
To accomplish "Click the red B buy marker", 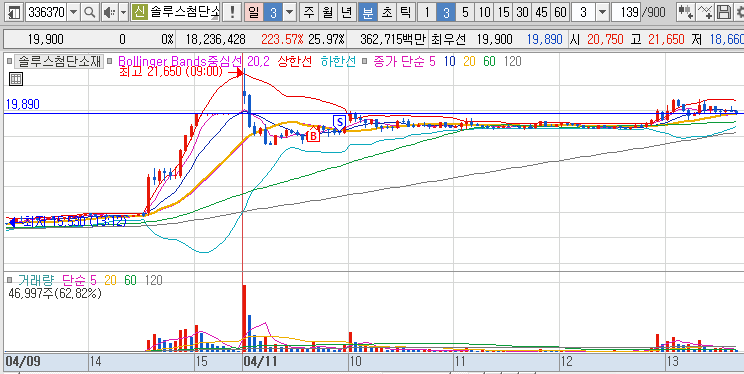I will (x=313, y=136).
